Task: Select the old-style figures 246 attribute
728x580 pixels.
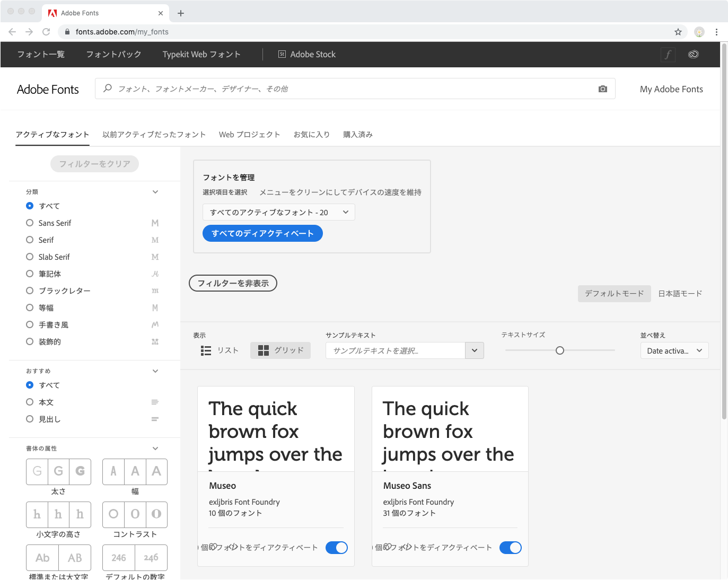Action: (x=151, y=558)
